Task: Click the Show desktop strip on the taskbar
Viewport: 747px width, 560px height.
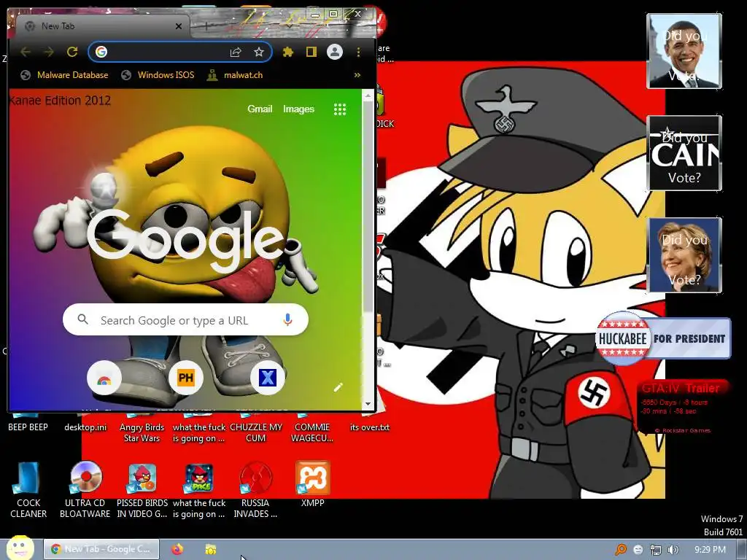Action: coord(741,550)
